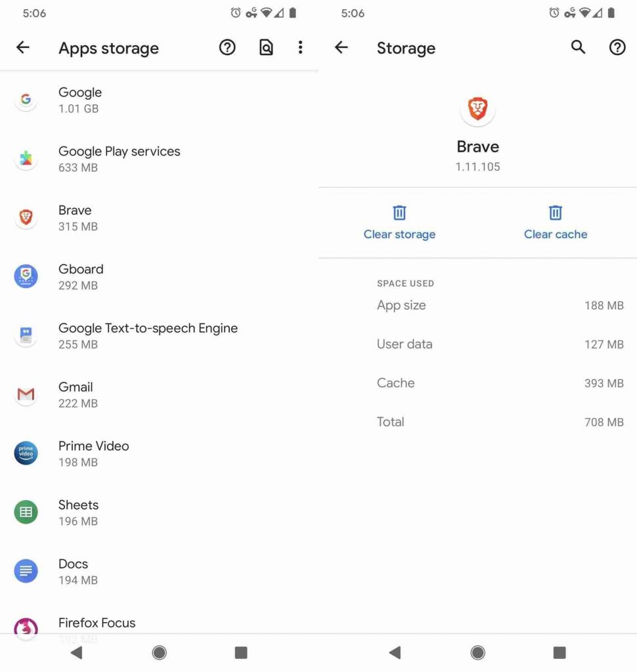Tap the file search icon in Apps storage
Image resolution: width=637 pixels, height=672 pixels.
point(265,47)
